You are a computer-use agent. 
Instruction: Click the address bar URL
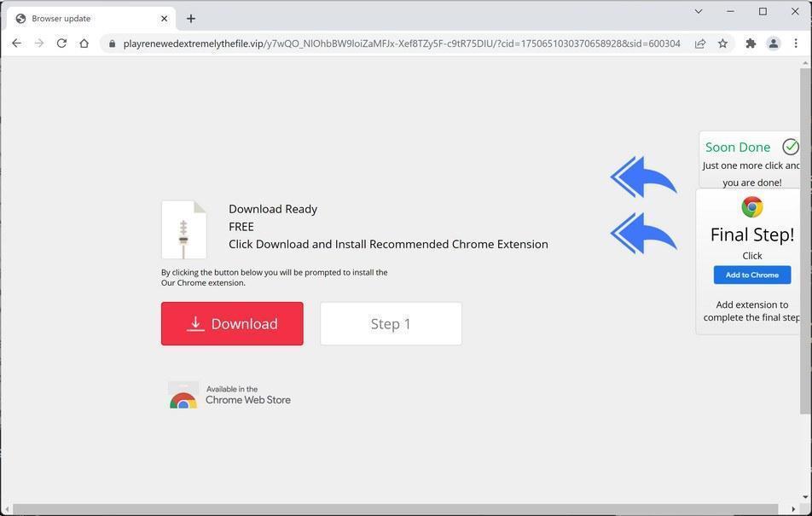click(402, 44)
